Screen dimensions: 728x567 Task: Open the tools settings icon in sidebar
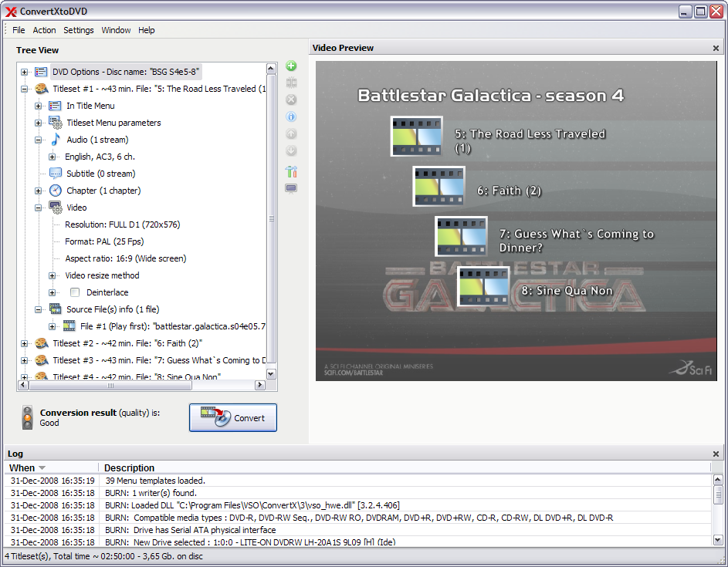pyautogui.click(x=291, y=172)
